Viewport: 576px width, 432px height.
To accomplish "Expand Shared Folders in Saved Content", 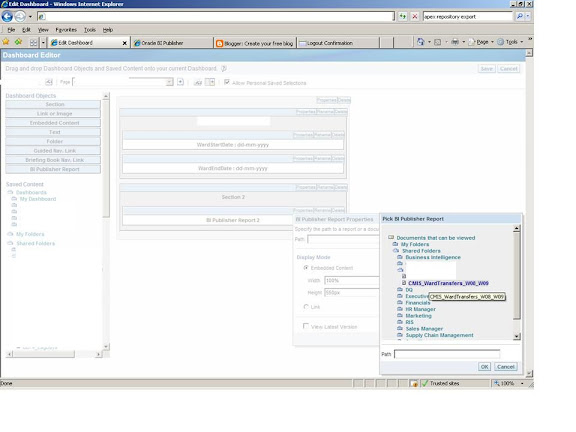I will (10, 243).
